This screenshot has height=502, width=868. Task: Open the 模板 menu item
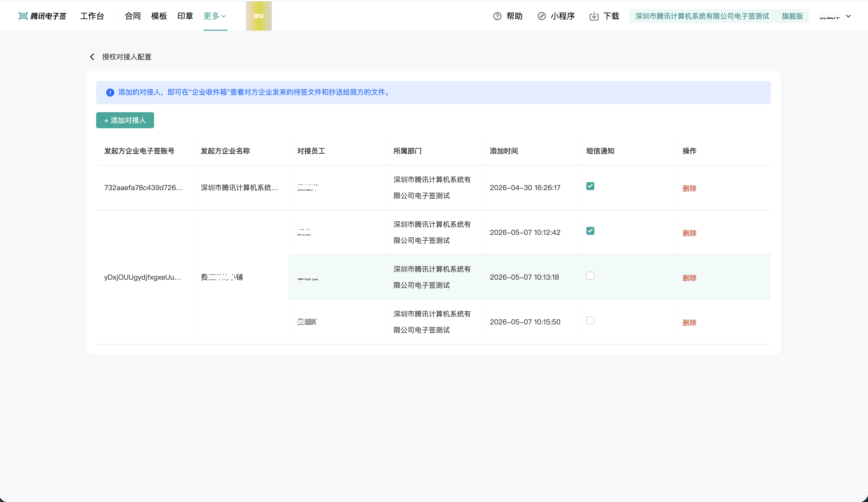click(x=159, y=16)
